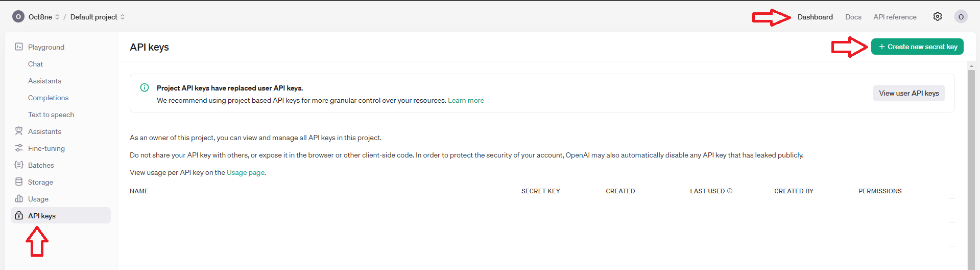Viewport: 980px width, 270px height.
Task: Click the Assistants robot icon in sidebar
Action: 19,131
